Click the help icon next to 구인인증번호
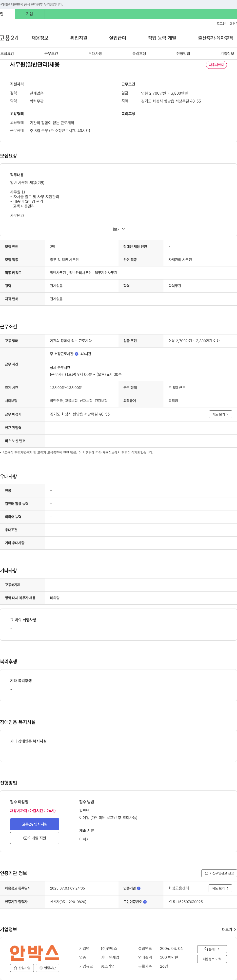 [145, 902]
